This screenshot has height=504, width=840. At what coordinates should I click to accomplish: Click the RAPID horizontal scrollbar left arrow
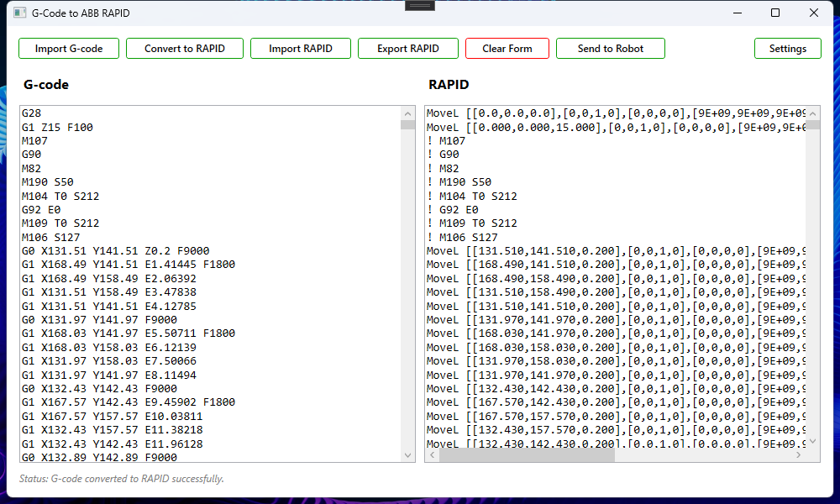click(x=432, y=454)
